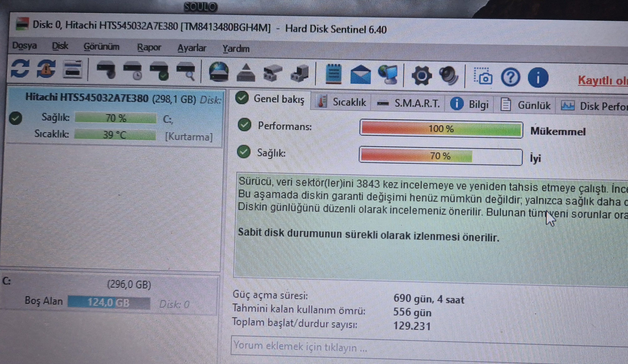Switch to the Sıcaklık tab
This screenshot has width=628, height=364.
click(x=342, y=102)
